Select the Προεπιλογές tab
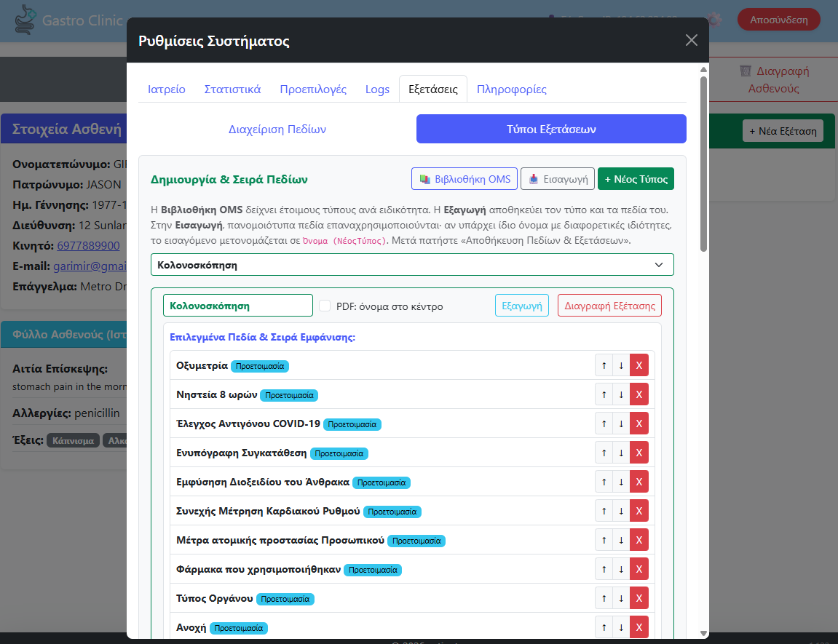 click(x=313, y=90)
